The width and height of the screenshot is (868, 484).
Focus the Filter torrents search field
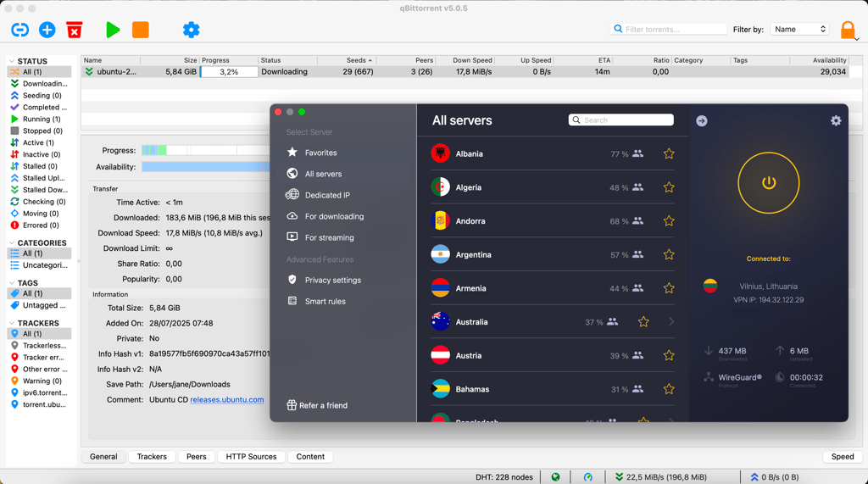[669, 30]
